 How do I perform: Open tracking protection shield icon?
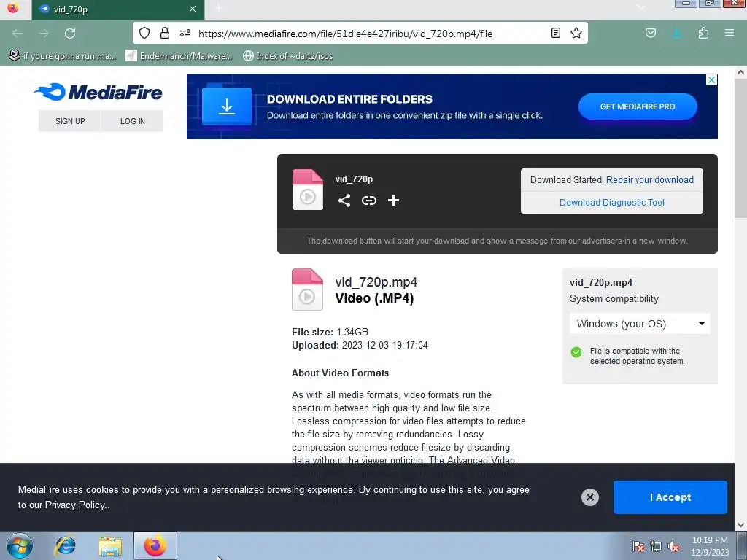tap(144, 33)
